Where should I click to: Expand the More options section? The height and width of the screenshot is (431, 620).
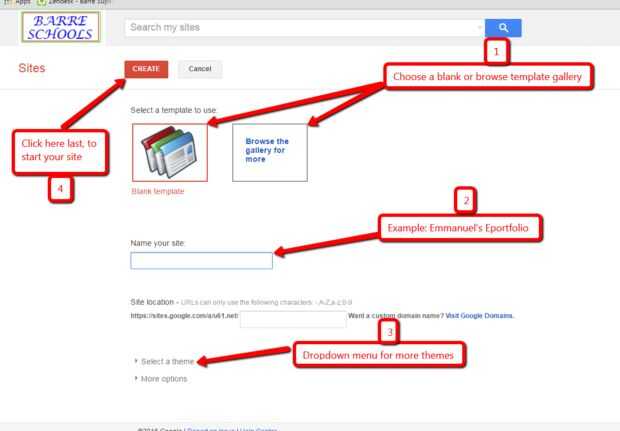pyautogui.click(x=161, y=379)
